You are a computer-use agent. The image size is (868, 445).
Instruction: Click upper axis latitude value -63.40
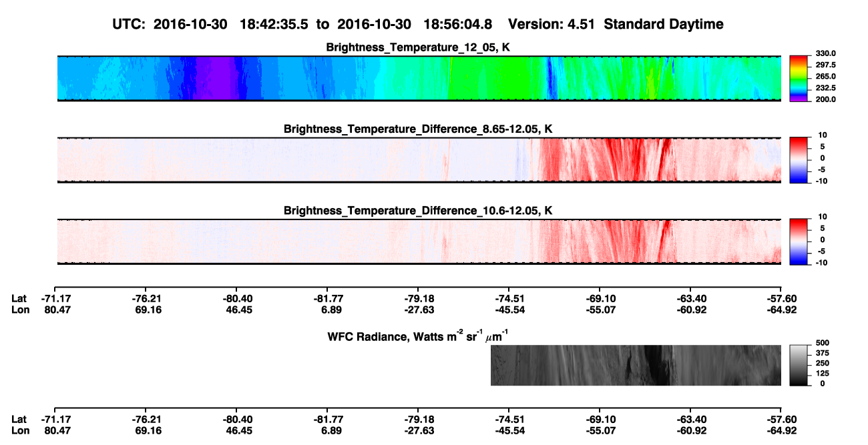pyautogui.click(x=691, y=299)
